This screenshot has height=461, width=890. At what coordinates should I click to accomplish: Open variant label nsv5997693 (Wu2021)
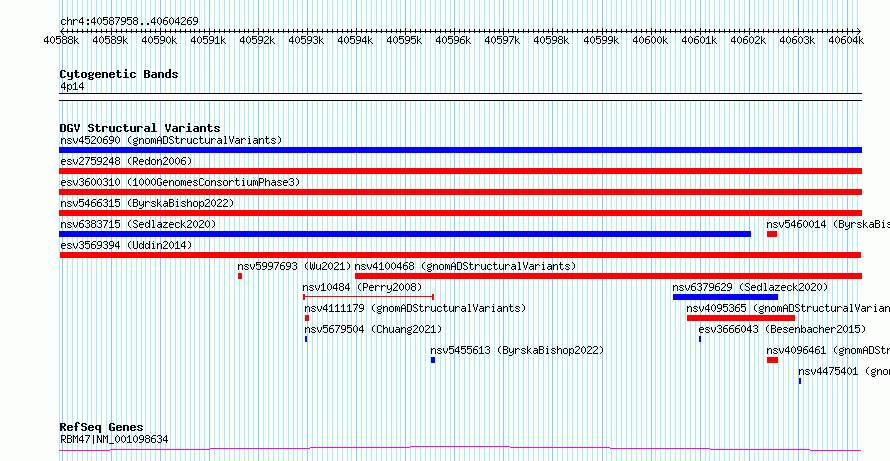tap(295, 266)
